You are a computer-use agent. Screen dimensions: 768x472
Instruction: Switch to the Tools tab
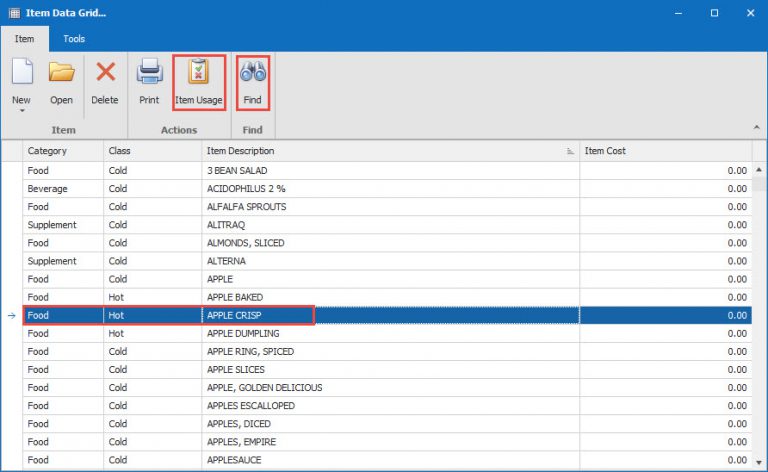click(x=74, y=39)
